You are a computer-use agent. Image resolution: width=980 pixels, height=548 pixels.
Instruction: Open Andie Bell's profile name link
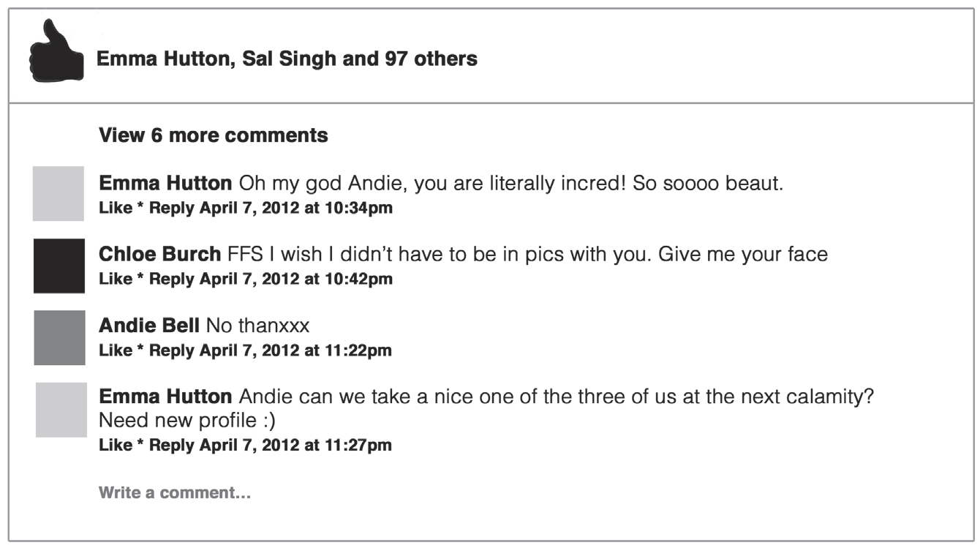149,326
